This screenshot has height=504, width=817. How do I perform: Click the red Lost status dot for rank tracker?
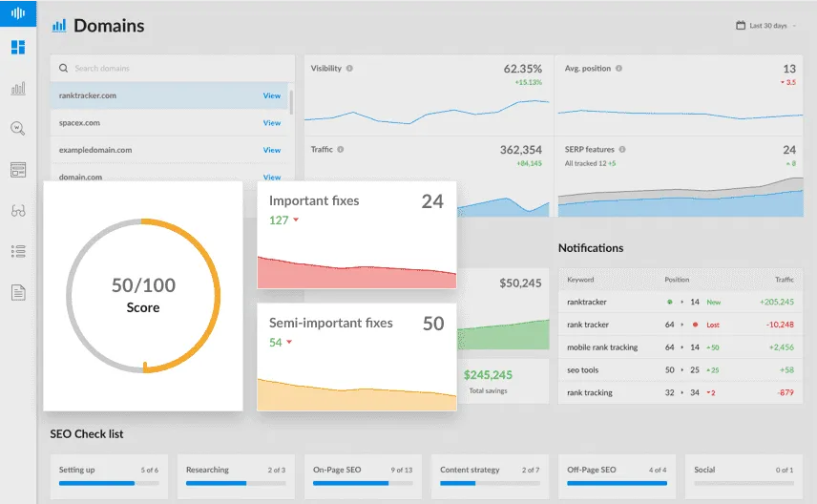[695, 325]
